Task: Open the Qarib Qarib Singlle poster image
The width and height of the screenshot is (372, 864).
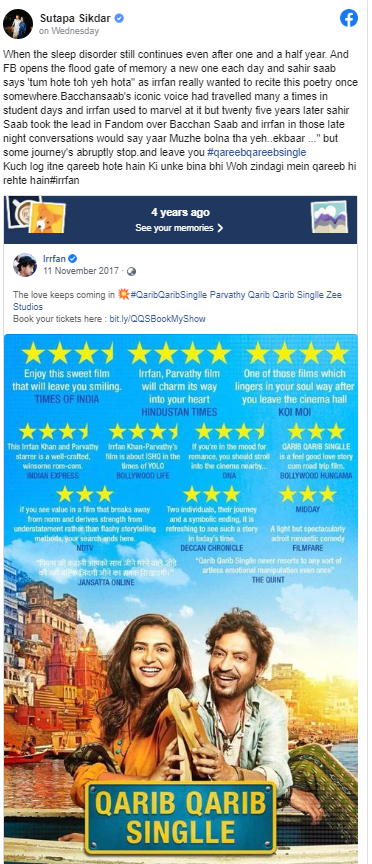Action: [181, 599]
